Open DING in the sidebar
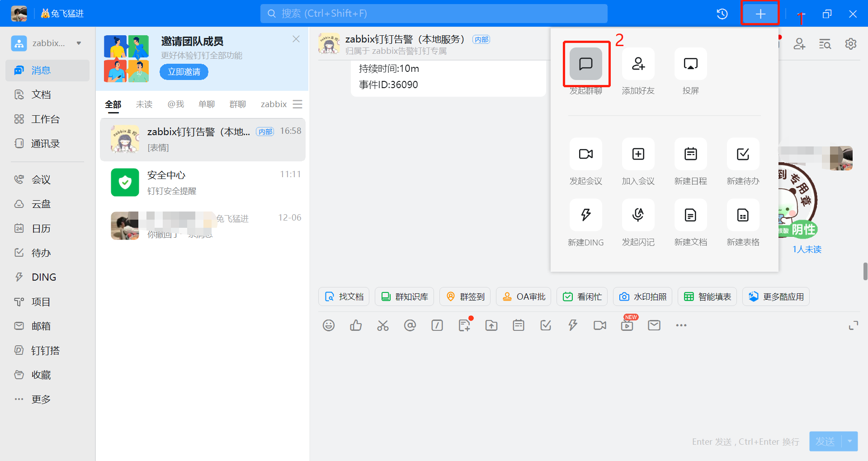The width and height of the screenshot is (868, 461). (x=47, y=278)
